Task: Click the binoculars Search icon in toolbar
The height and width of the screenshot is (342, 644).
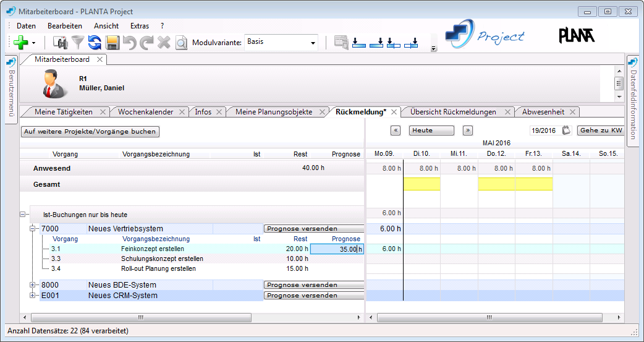Action: [61, 43]
